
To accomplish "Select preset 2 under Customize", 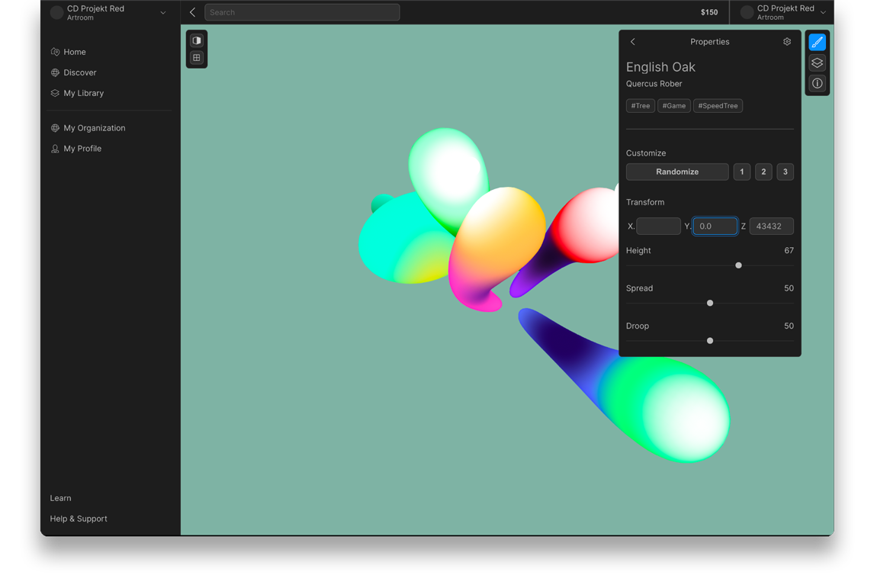I will pyautogui.click(x=763, y=172).
